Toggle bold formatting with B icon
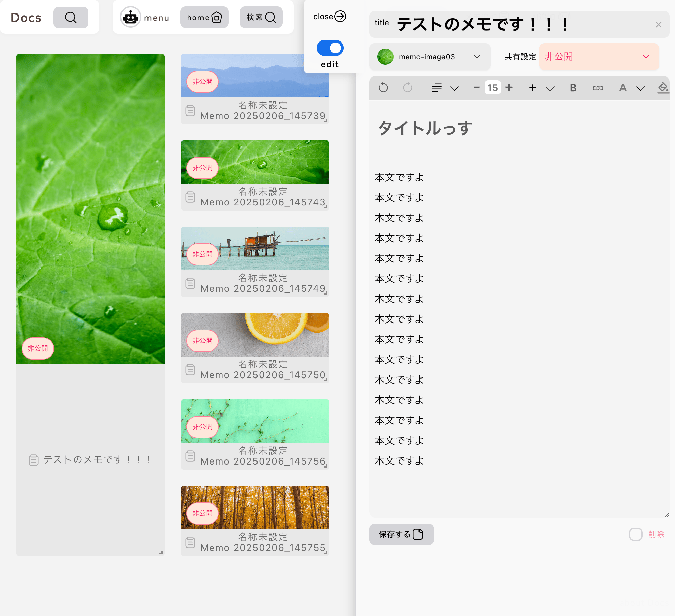 573,88
